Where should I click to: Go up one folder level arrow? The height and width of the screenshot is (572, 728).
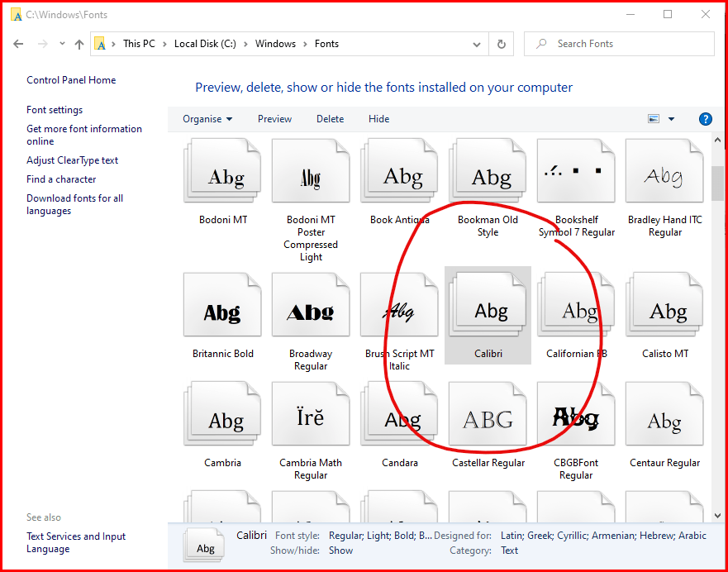pos(79,44)
